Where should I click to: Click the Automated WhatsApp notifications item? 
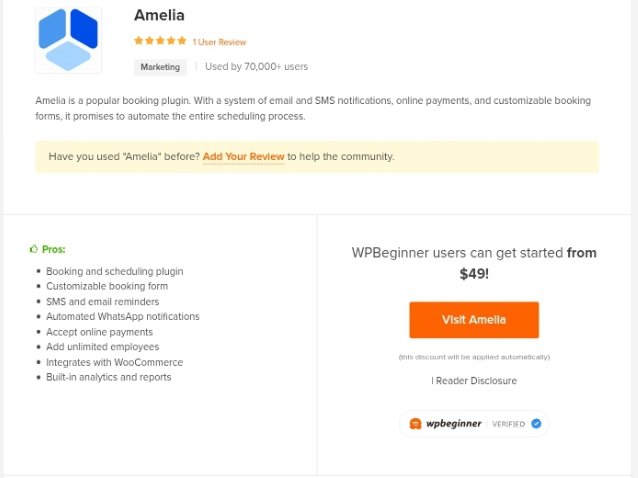(123, 316)
